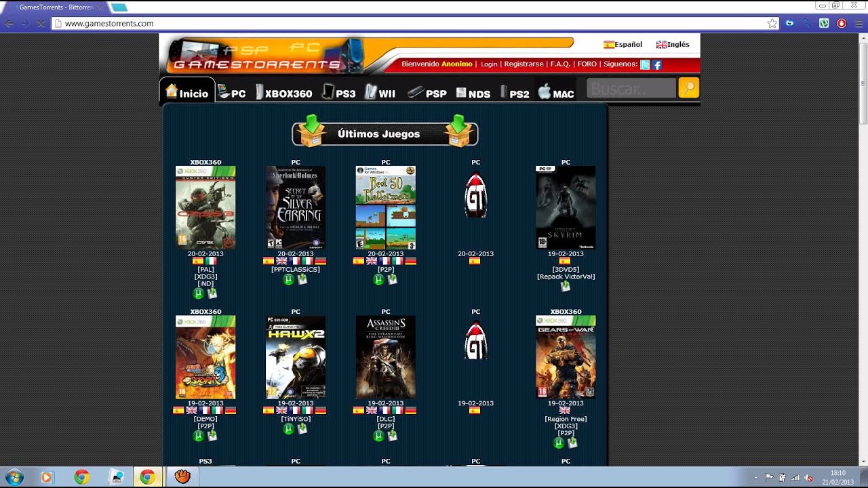Open the PS2 section tab

515,92
